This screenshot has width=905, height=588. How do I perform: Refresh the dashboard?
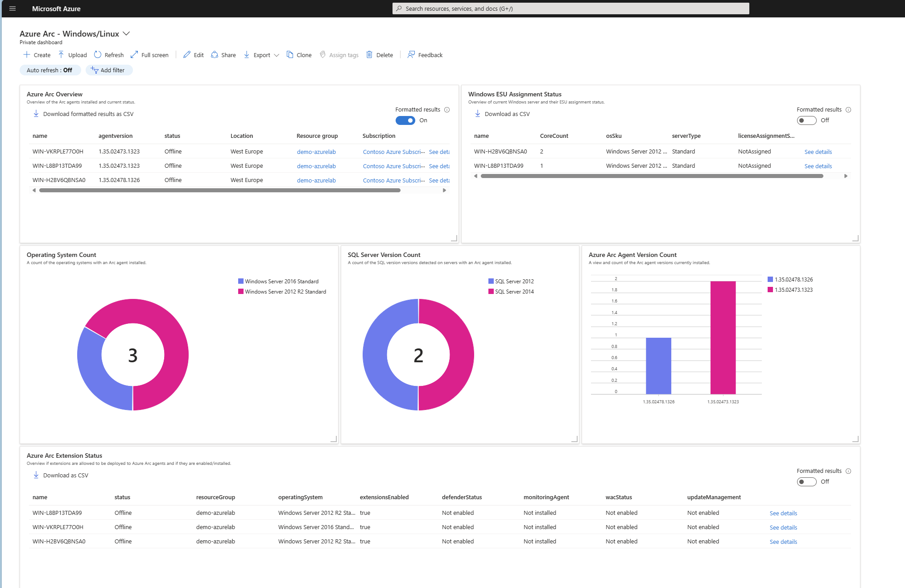[108, 54]
